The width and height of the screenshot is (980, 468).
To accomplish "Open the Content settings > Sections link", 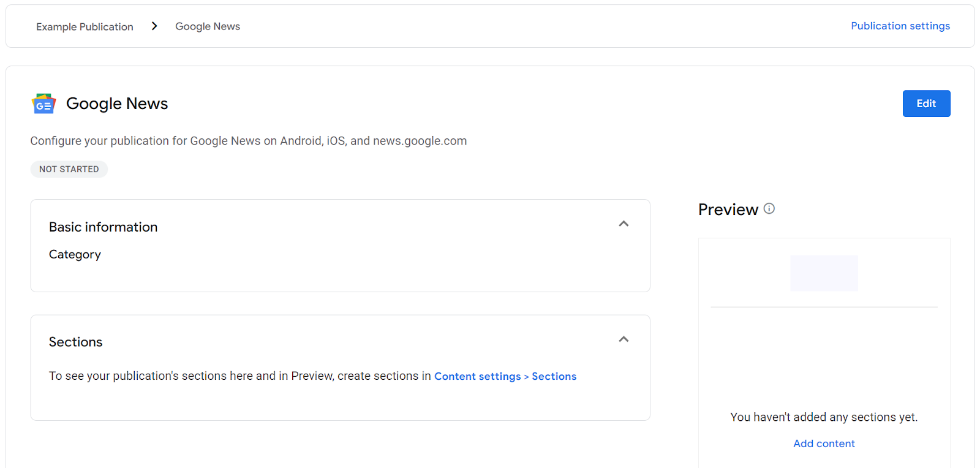I will (505, 376).
